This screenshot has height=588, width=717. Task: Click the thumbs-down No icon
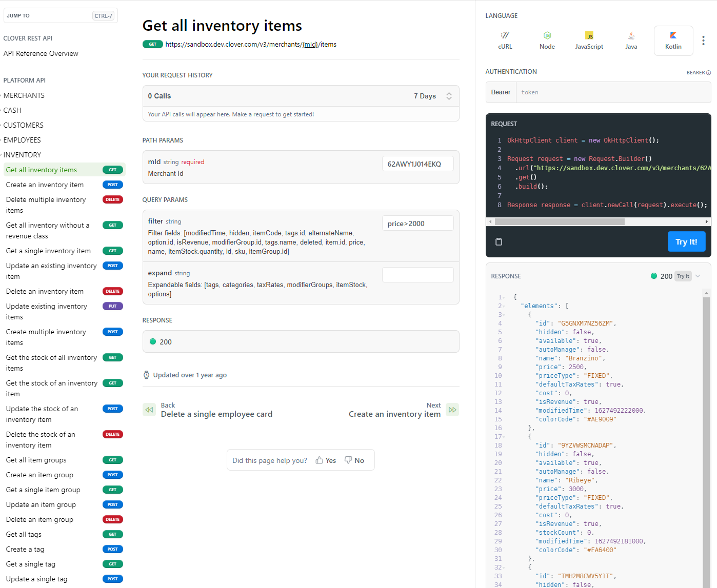(x=348, y=460)
